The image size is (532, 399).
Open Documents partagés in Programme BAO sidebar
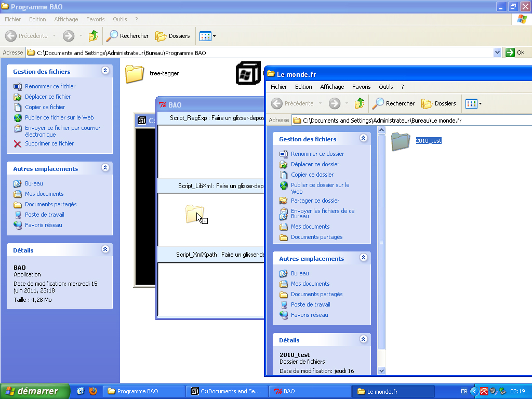coord(50,204)
